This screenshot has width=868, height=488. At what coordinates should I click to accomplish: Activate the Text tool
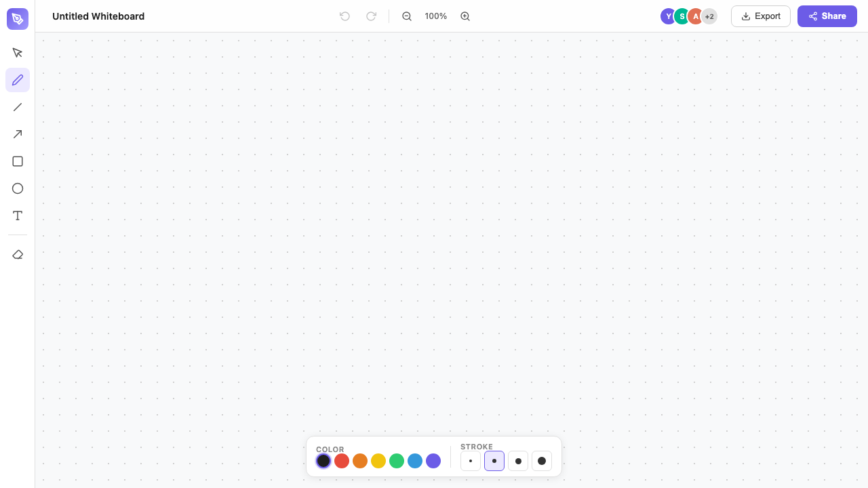coord(18,216)
